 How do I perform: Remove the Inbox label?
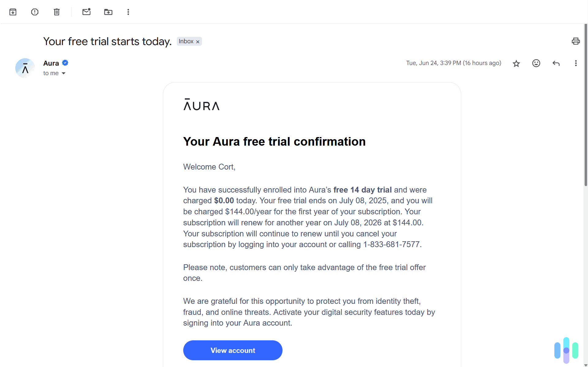pyautogui.click(x=198, y=41)
